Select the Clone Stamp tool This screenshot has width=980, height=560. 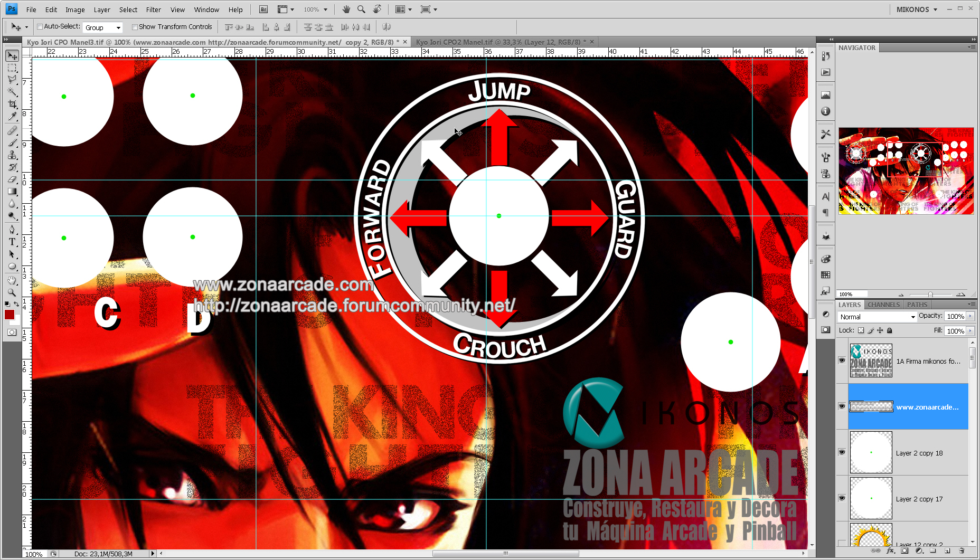click(12, 155)
